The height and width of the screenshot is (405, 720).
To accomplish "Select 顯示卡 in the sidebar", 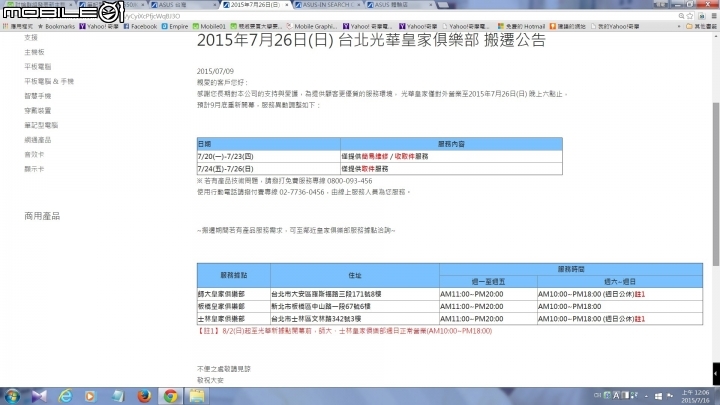I will click(x=34, y=169).
